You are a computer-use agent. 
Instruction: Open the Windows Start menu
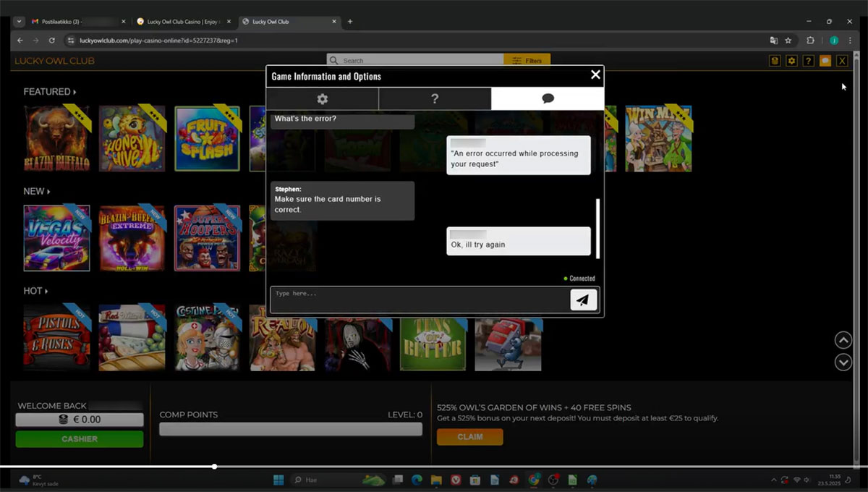click(x=278, y=480)
